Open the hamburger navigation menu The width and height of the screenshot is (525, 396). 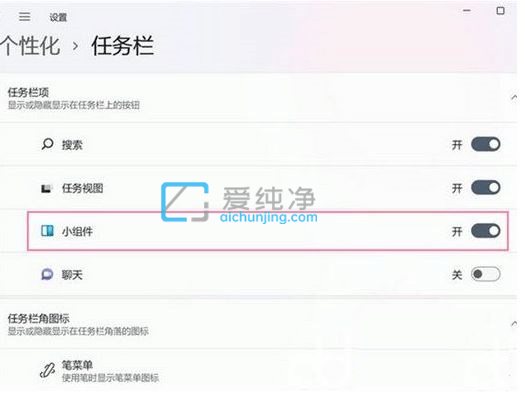[24, 17]
